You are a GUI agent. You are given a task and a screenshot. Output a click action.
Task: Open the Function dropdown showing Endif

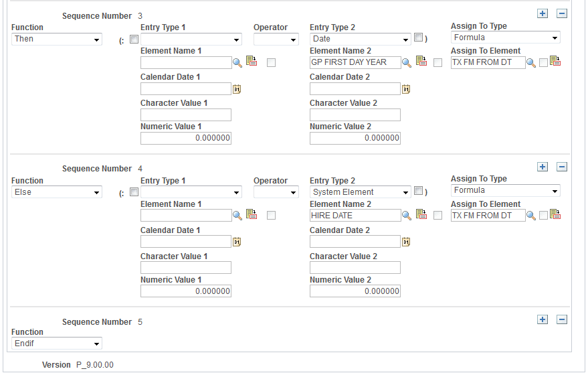57,344
